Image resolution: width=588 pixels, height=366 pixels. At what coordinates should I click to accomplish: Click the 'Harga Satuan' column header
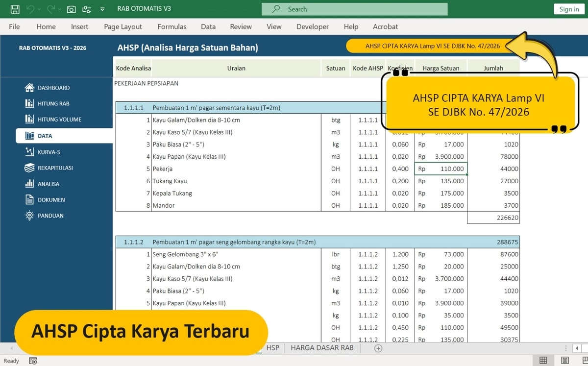click(441, 68)
